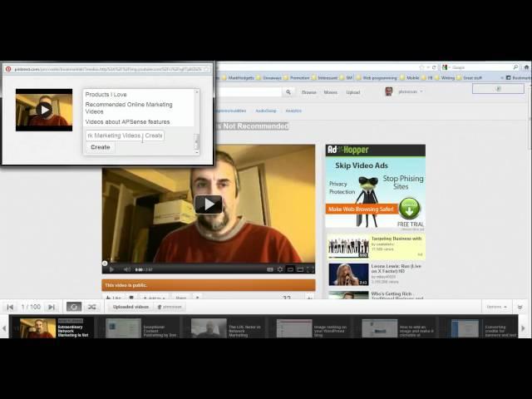The width and height of the screenshot is (532, 399).
Task: Open the Web programming bookmark folder
Action: point(377,77)
